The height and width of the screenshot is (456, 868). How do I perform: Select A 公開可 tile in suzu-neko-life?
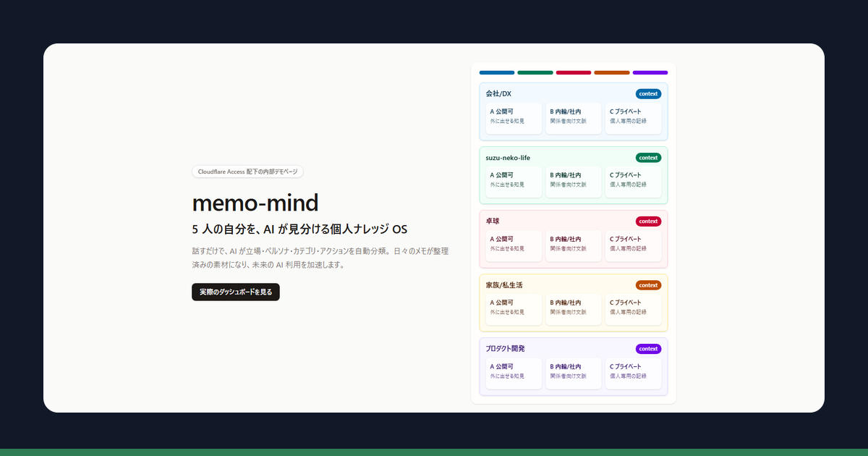point(514,182)
